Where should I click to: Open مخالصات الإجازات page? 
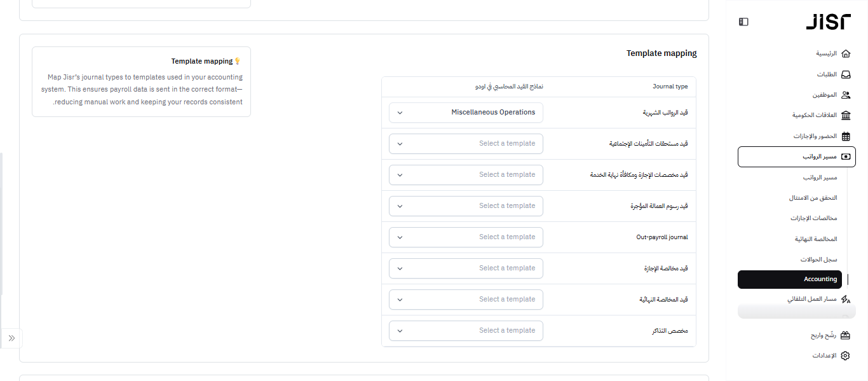(813, 218)
